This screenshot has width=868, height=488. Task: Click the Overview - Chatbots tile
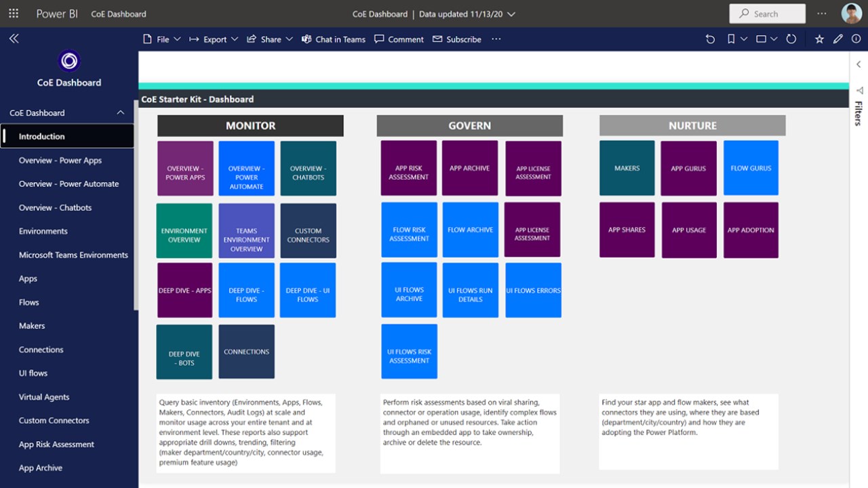coord(308,168)
